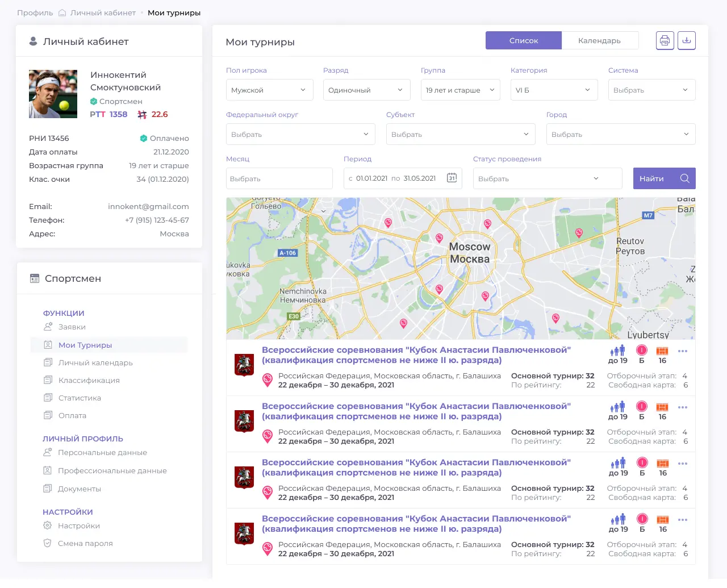Click map marker near Reutov

(579, 233)
